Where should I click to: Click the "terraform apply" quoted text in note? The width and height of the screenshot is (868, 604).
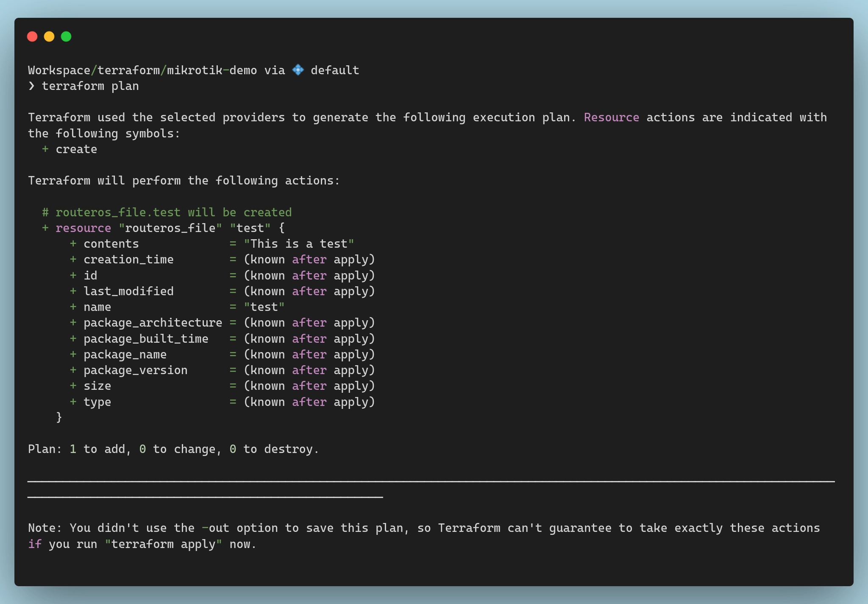(163, 544)
